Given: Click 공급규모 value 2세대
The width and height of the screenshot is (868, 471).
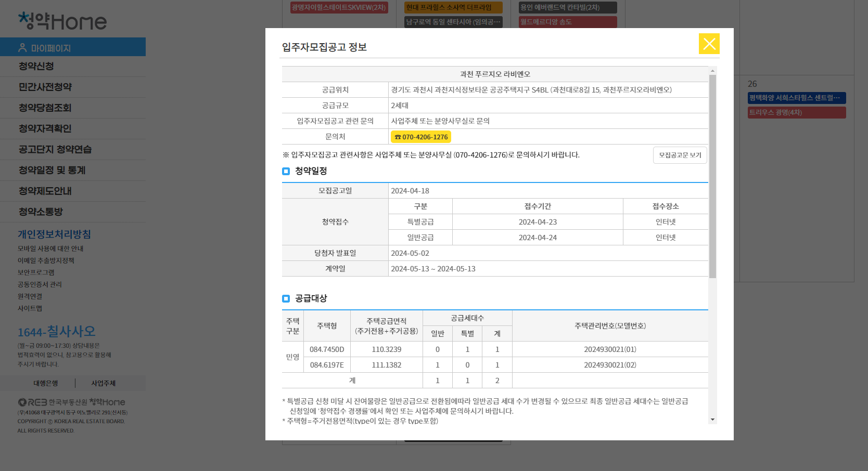Looking at the screenshot, I should click(x=400, y=106).
